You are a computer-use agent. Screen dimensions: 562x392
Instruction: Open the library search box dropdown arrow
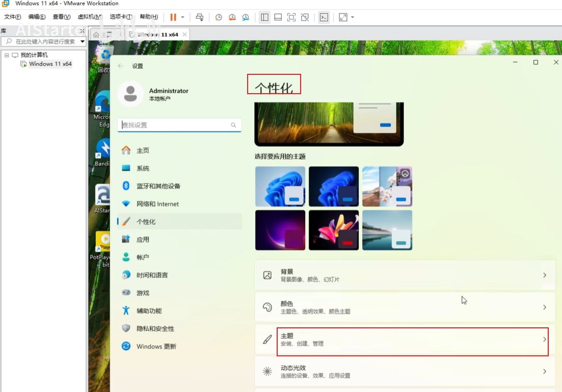(x=83, y=41)
